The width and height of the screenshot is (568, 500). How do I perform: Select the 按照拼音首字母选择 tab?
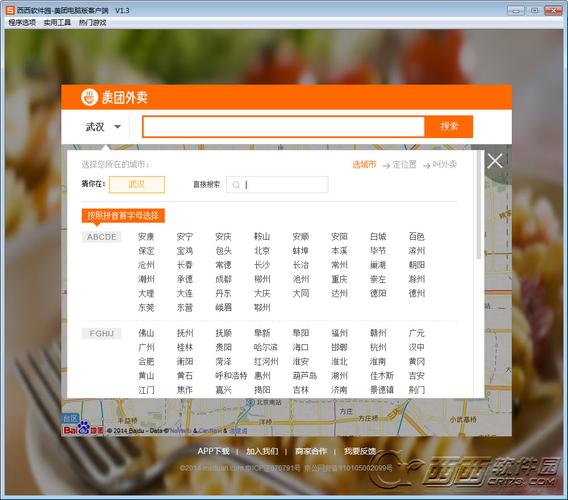(123, 216)
